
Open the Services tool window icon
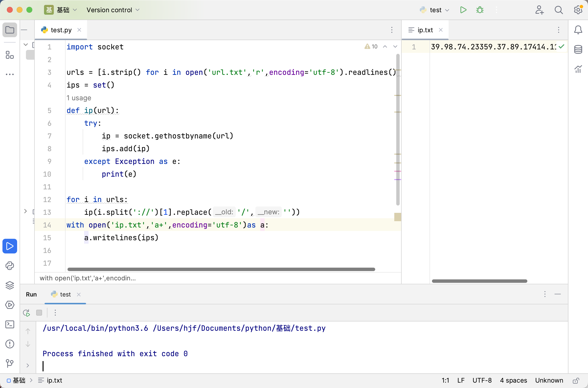10,305
